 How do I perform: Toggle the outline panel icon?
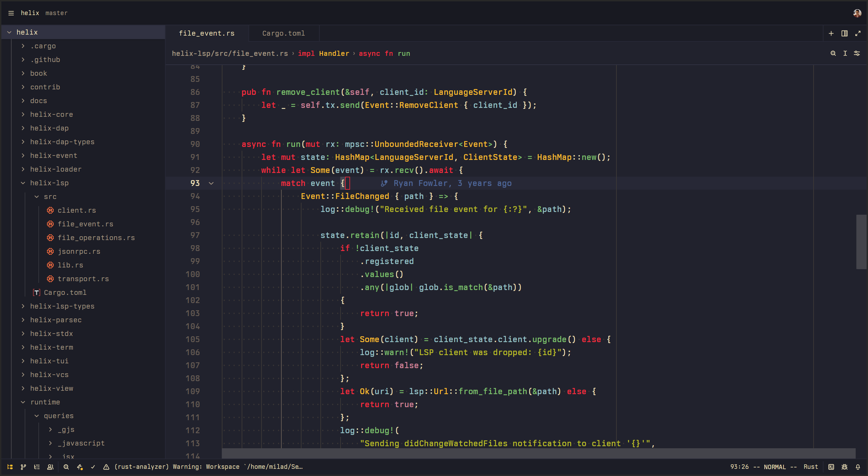[x=37, y=467]
